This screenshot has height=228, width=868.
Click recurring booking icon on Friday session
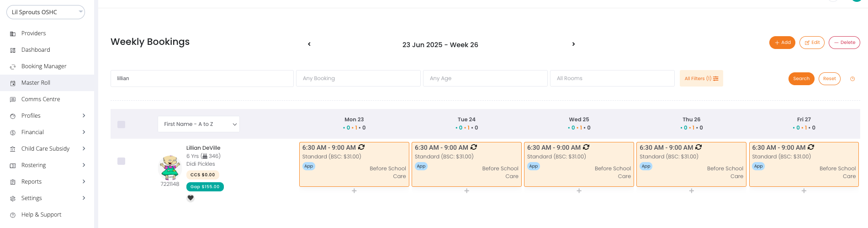tap(811, 147)
